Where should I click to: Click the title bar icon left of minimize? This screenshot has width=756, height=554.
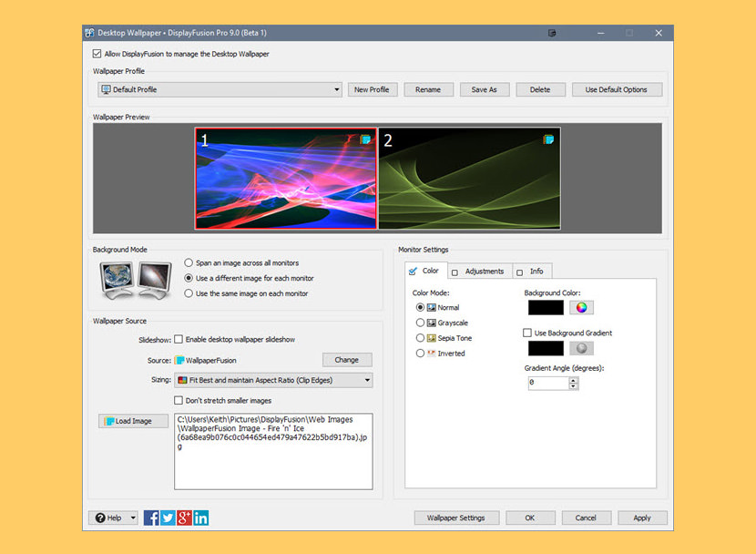pyautogui.click(x=552, y=33)
